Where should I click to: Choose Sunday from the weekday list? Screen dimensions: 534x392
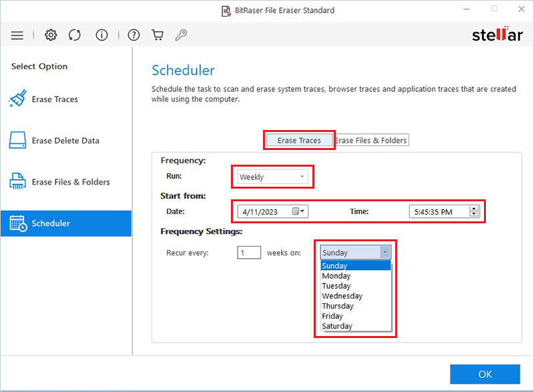tap(356, 265)
